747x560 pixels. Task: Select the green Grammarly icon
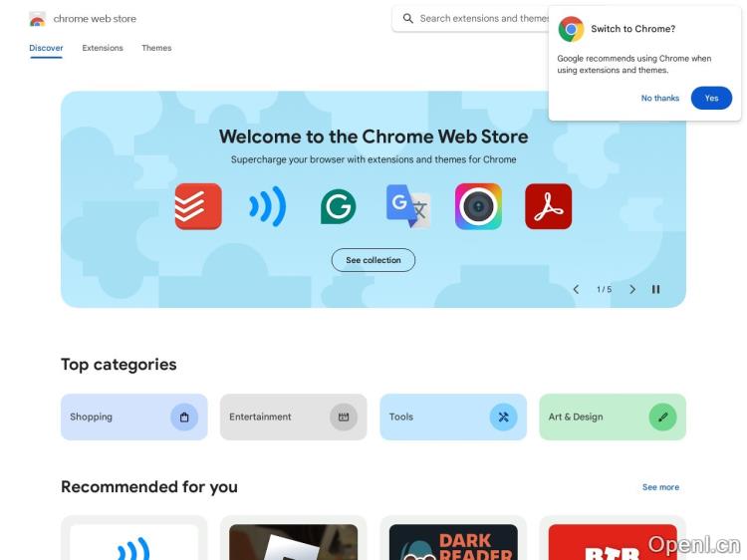click(x=339, y=206)
